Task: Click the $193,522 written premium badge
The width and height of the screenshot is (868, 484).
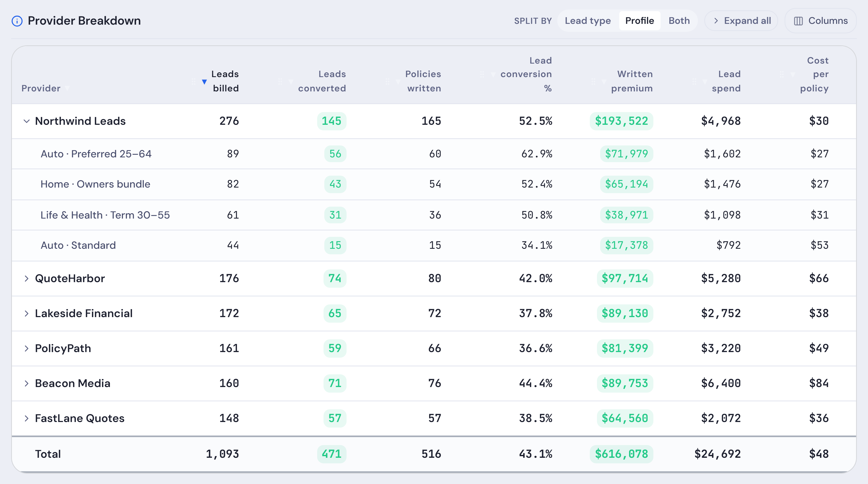Action: tap(621, 121)
